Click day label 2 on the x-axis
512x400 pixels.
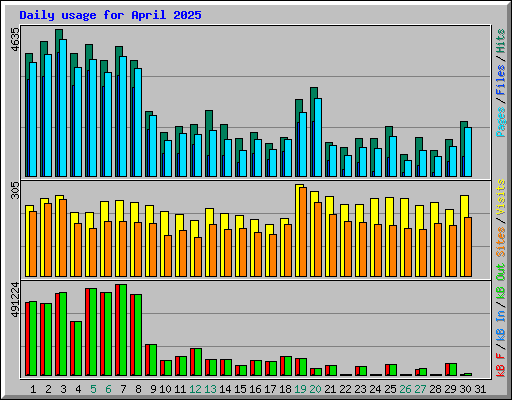point(48,389)
